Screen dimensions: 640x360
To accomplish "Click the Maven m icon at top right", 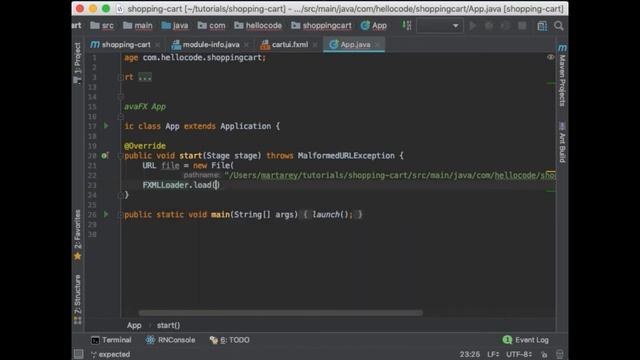I will tap(562, 47).
